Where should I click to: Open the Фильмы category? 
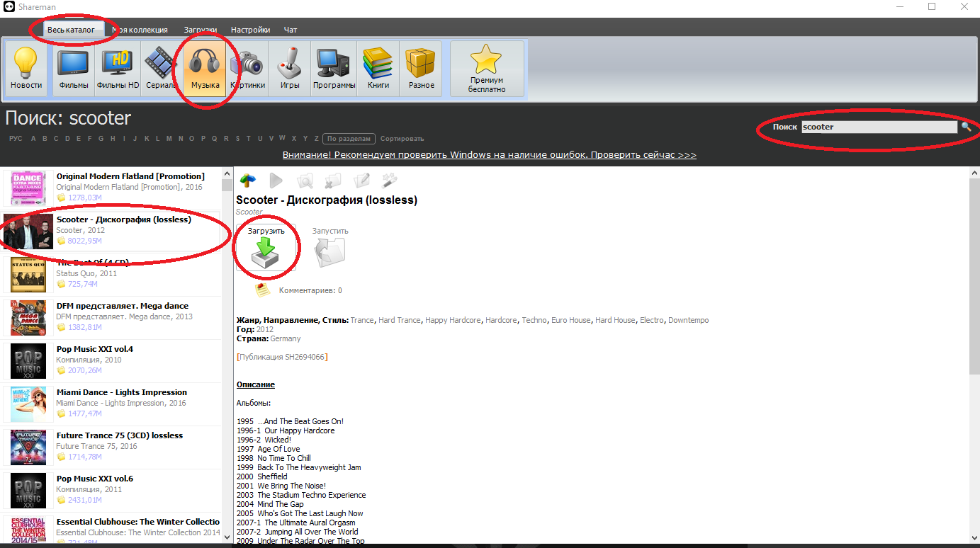tap(74, 69)
